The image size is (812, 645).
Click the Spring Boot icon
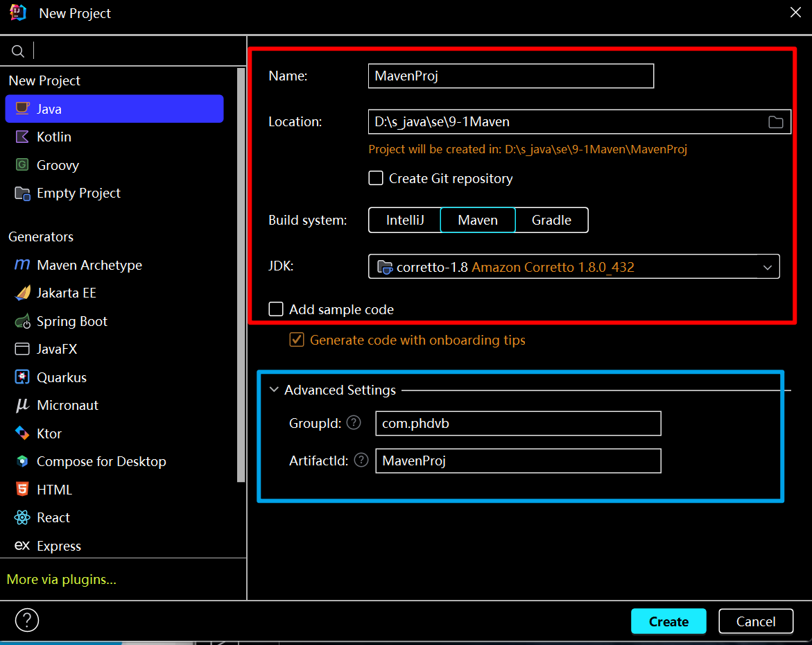pyautogui.click(x=22, y=321)
